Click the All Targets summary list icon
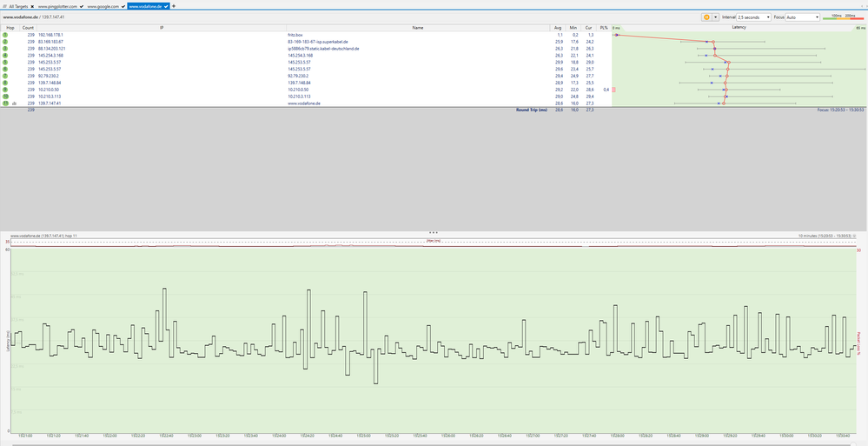 click(x=5, y=6)
